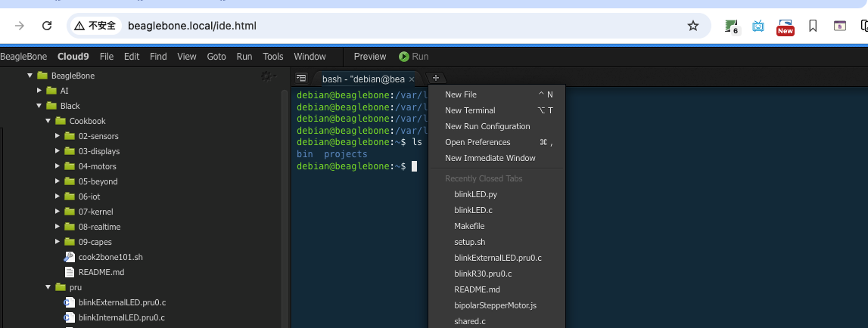The width and height of the screenshot is (868, 328).
Task: Reopen bipolarStepperMotor.js from recently closed tabs
Action: (x=496, y=305)
